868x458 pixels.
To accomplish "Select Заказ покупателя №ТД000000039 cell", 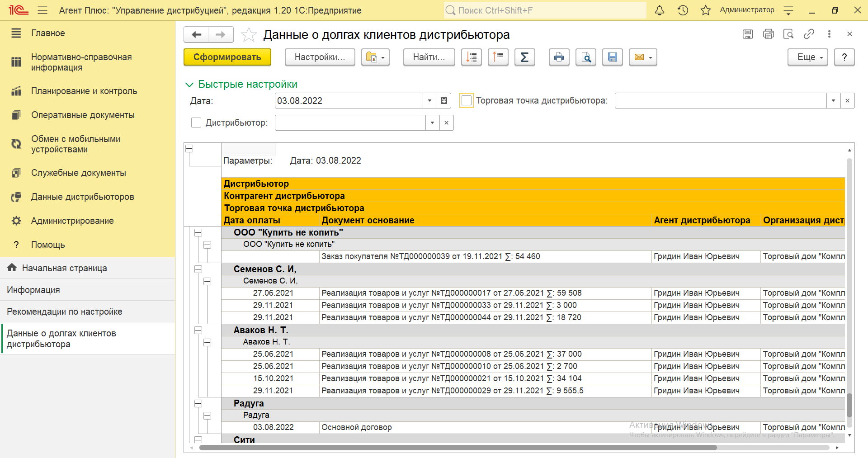I will (x=485, y=256).
